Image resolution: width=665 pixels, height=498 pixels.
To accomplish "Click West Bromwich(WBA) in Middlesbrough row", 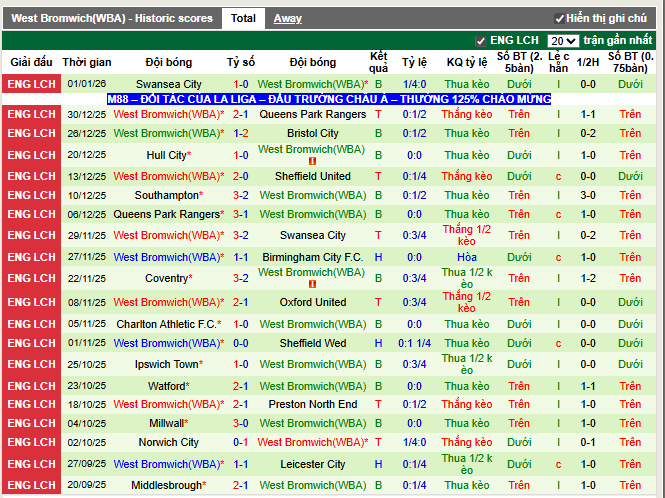I will [x=313, y=485].
